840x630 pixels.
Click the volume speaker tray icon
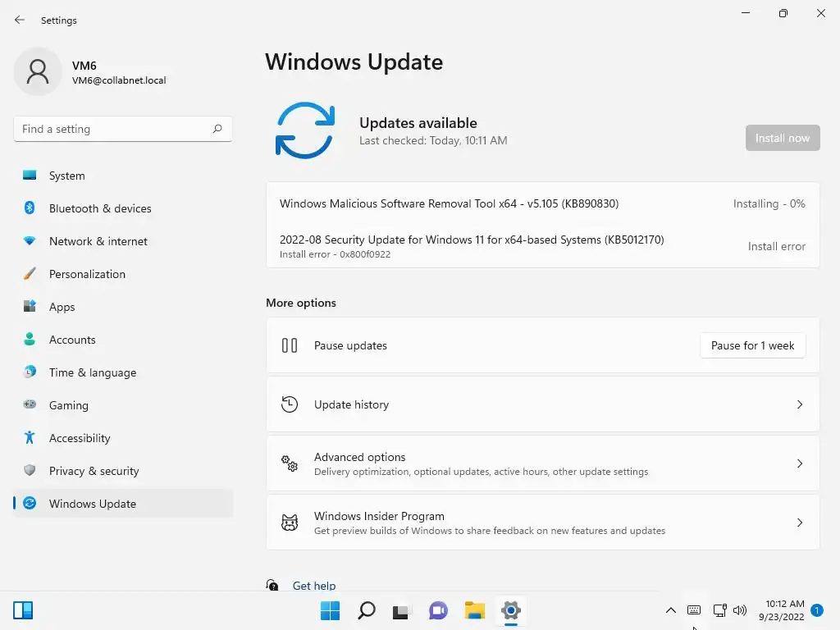click(x=740, y=610)
